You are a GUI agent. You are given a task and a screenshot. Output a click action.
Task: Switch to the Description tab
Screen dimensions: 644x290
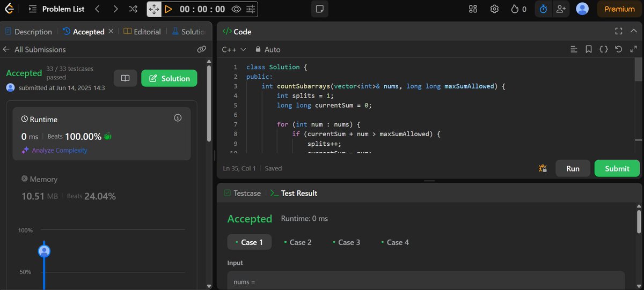click(x=28, y=32)
